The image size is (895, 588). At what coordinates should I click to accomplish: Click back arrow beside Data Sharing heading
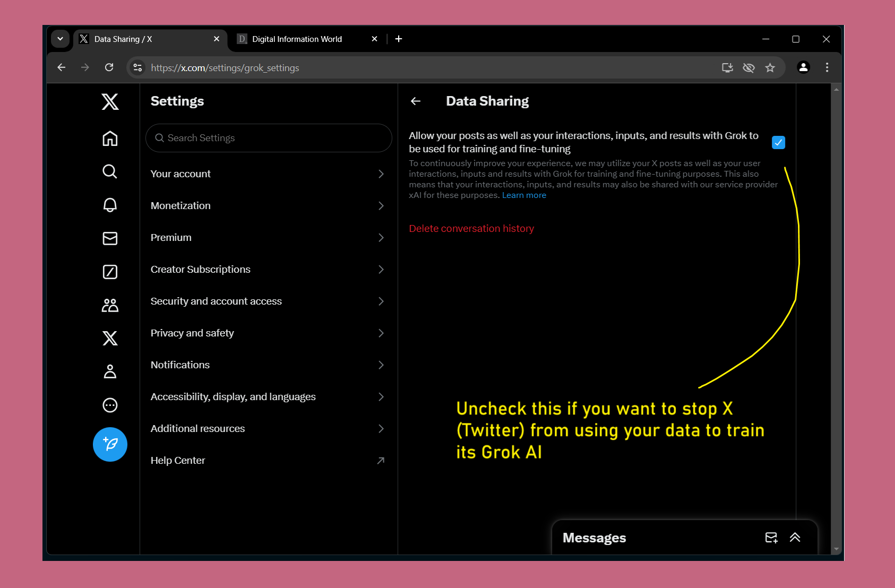(416, 101)
